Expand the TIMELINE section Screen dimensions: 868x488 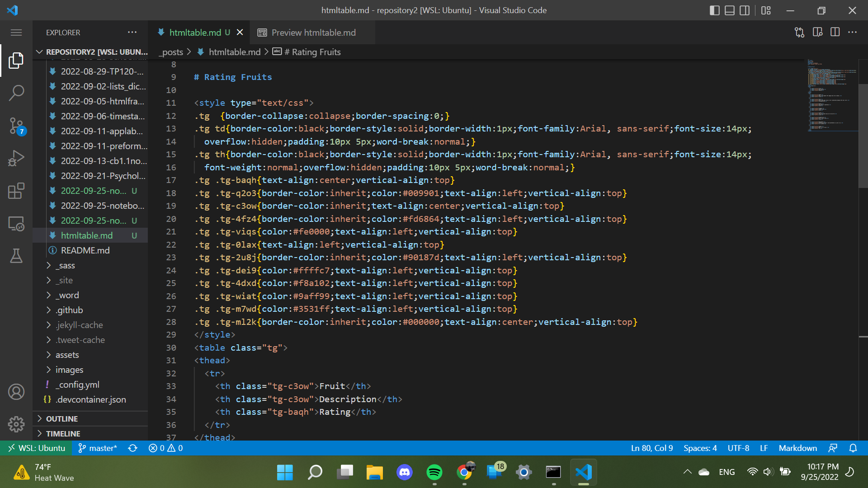click(90, 434)
